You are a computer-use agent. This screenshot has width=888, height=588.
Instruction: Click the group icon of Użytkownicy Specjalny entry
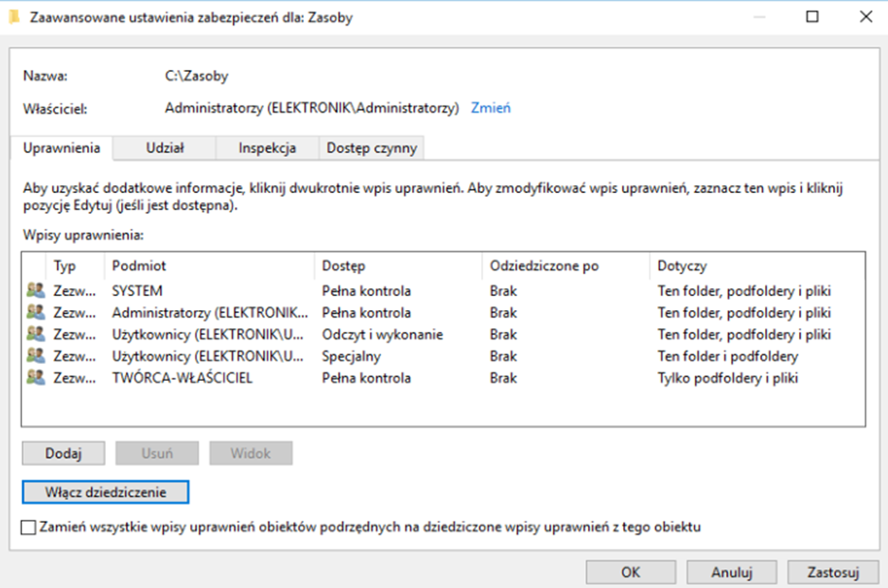click(36, 356)
